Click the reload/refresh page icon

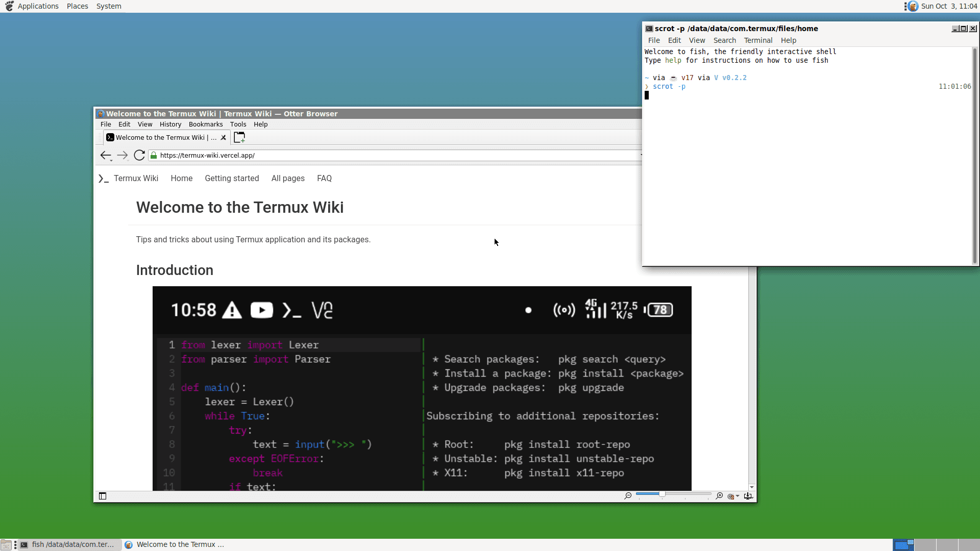[x=139, y=156]
